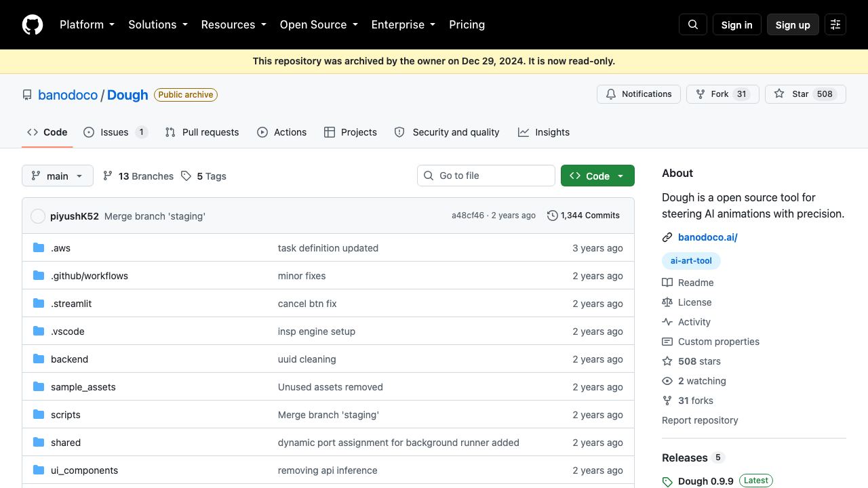
Task: Open the search magnifier button
Action: coord(693,24)
